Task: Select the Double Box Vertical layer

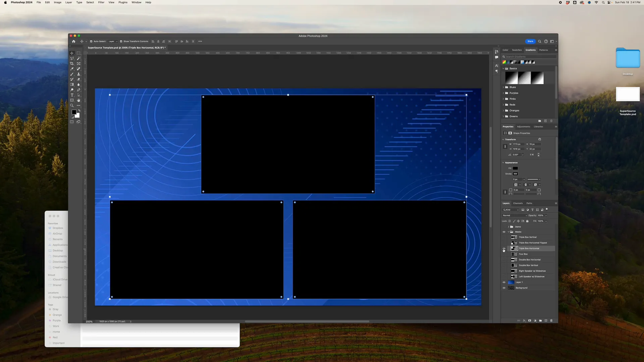Action: tap(528, 265)
